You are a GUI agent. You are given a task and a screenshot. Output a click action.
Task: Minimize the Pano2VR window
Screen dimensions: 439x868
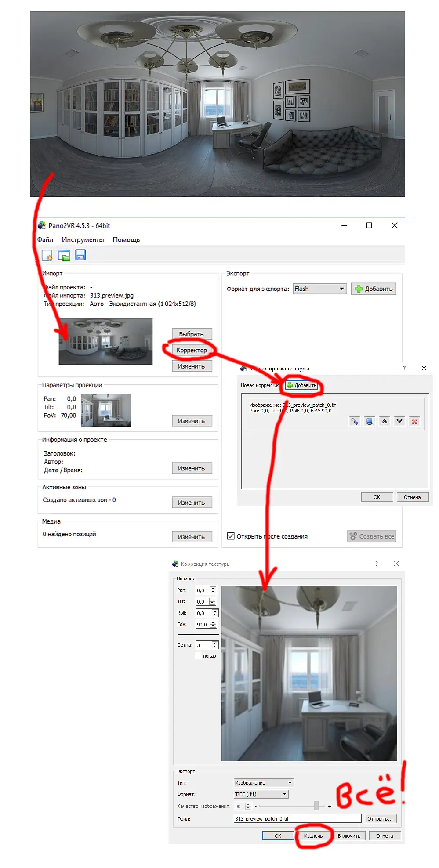[345, 225]
